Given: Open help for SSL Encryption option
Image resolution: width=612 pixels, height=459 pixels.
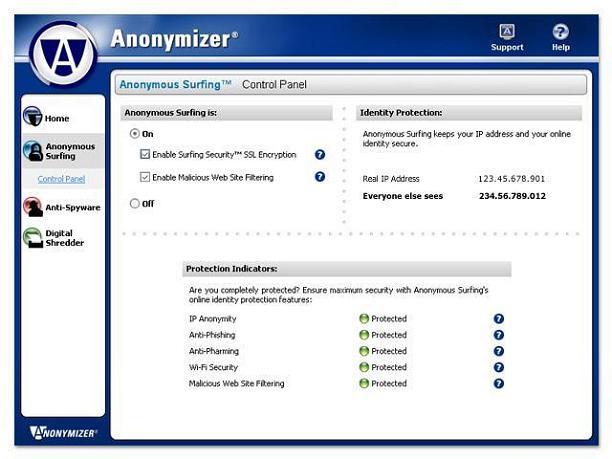Looking at the screenshot, I should coord(320,155).
